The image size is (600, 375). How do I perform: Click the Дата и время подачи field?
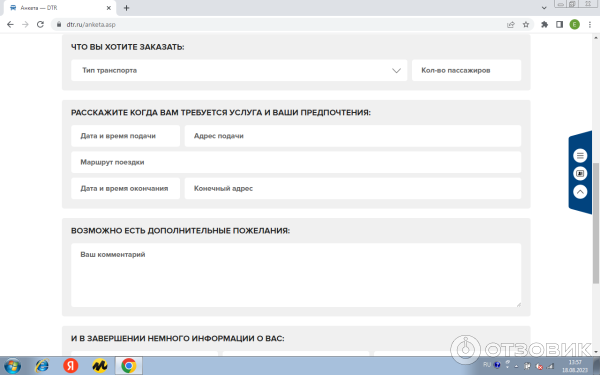pos(126,136)
